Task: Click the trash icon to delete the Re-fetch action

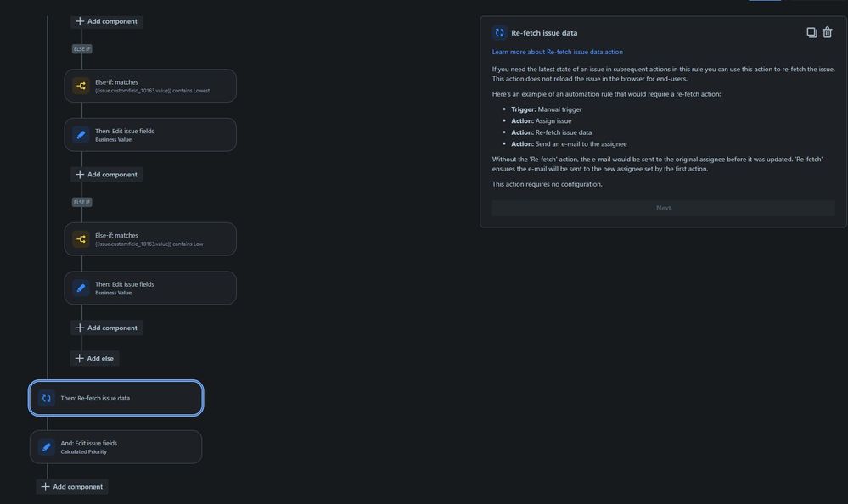Action: (x=825, y=31)
